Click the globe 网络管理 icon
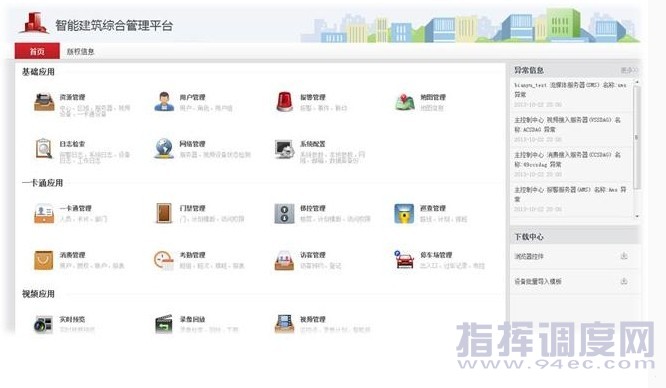The image size is (666, 388). [164, 149]
